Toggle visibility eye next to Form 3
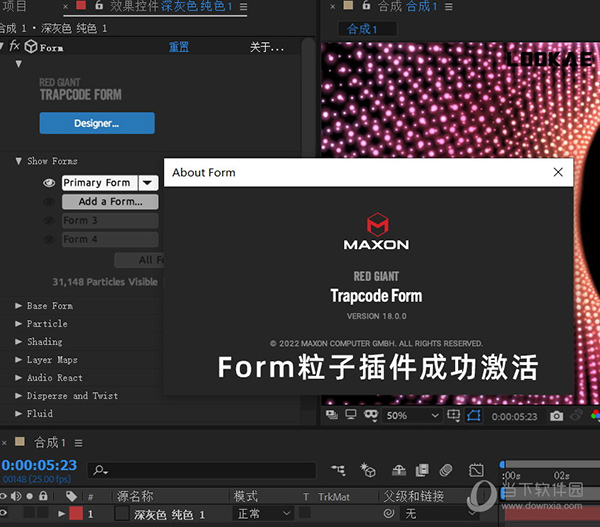This screenshot has width=600, height=527. (x=49, y=220)
